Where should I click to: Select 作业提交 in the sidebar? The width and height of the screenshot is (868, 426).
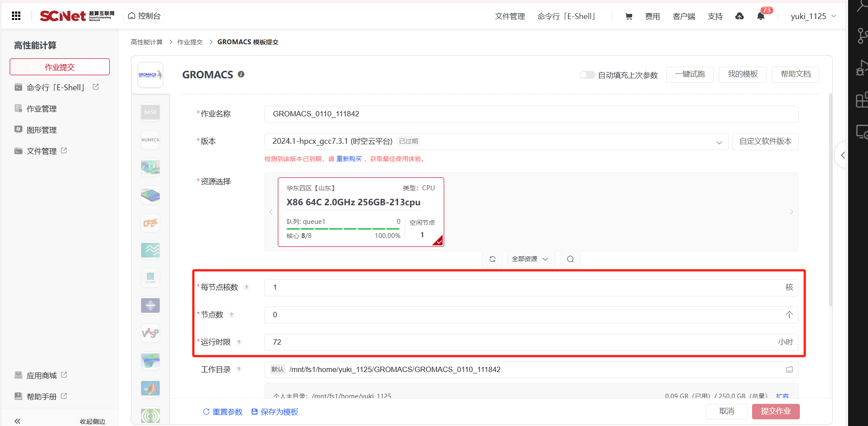click(60, 67)
